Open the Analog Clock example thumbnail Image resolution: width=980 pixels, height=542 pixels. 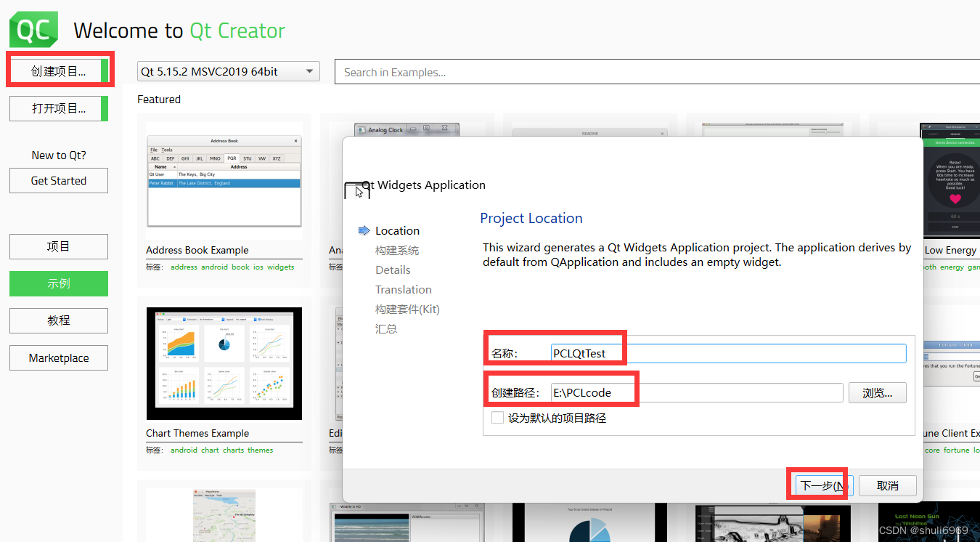[x=407, y=129]
